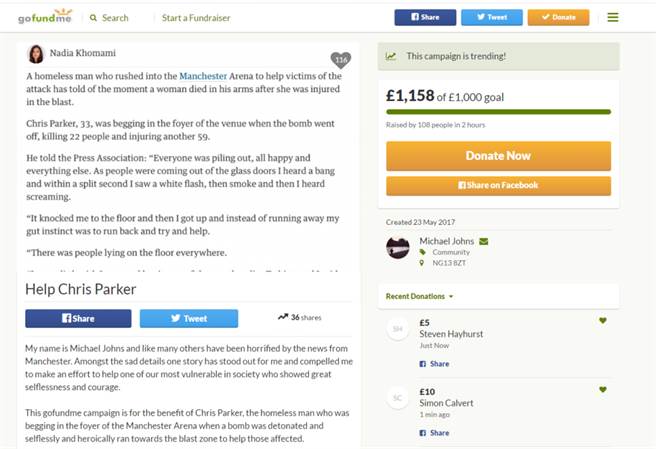The width and height of the screenshot is (656, 449).
Task: Click the green envelope next to Michael Johns
Action: click(x=484, y=241)
